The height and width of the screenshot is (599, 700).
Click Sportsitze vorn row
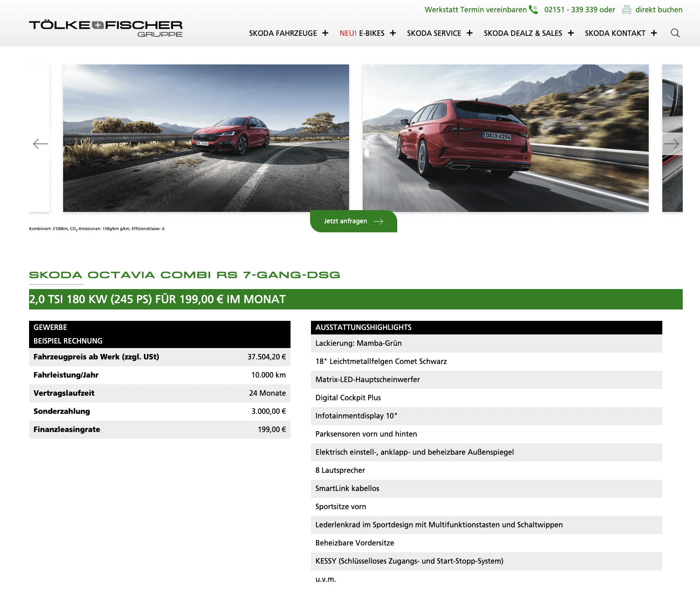click(x=487, y=507)
